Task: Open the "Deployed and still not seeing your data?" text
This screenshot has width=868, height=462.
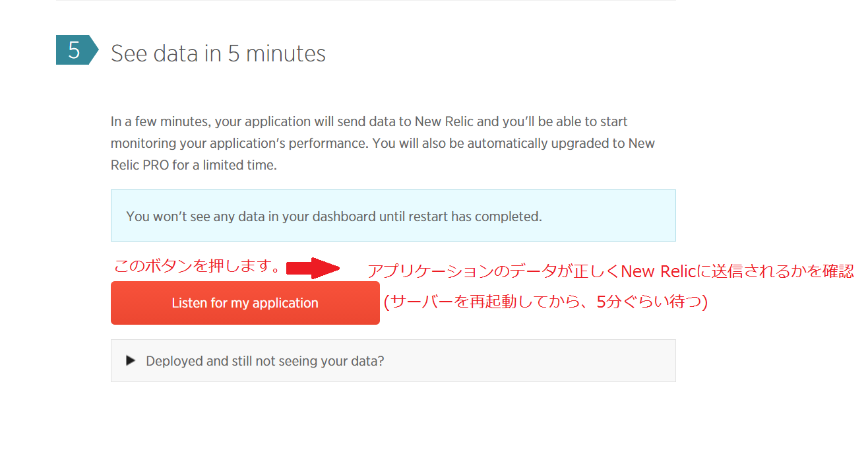Action: [x=264, y=361]
